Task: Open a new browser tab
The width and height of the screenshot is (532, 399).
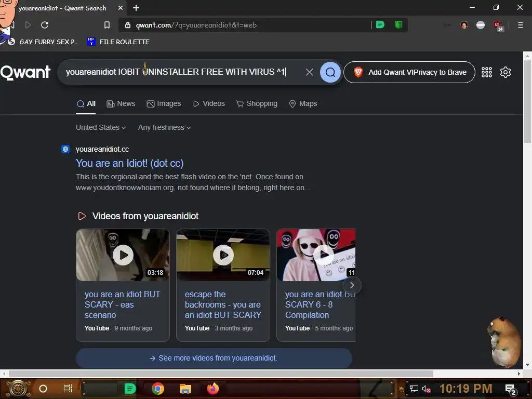Action: (x=136, y=8)
